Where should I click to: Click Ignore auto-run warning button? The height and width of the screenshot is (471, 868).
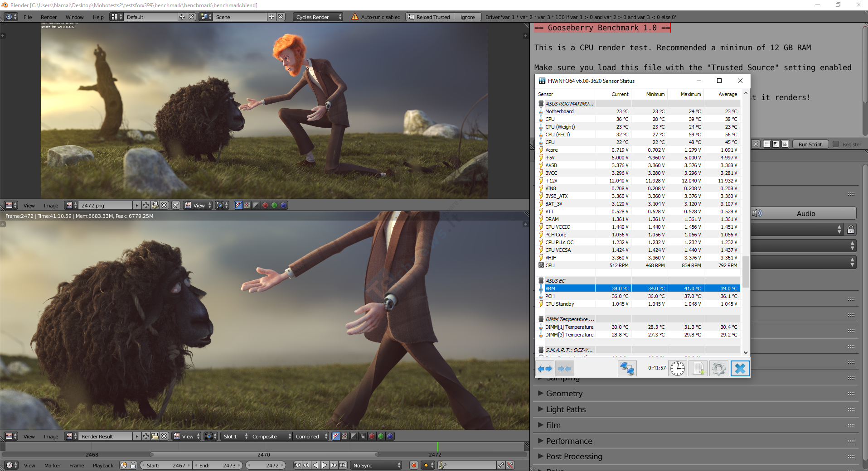[x=467, y=17]
